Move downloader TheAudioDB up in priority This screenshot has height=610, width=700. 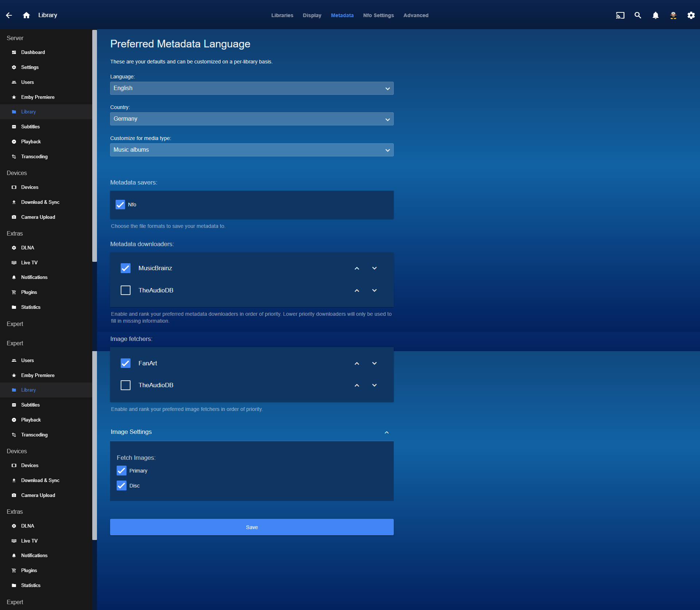[x=357, y=291]
